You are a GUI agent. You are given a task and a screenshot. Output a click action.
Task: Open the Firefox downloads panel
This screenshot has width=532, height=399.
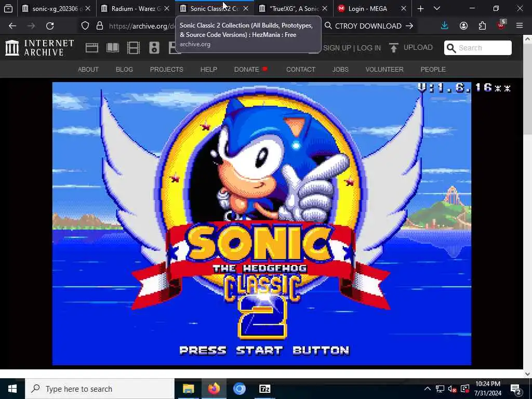pos(445,26)
